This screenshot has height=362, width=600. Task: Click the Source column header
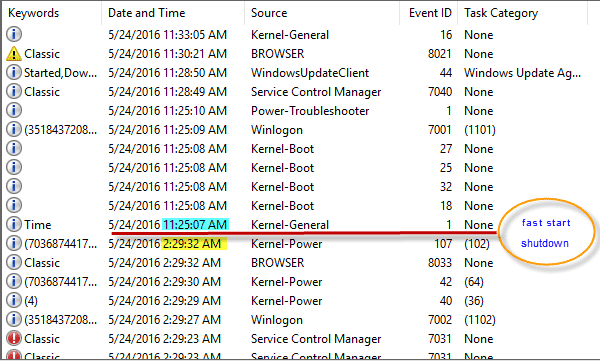click(x=269, y=13)
